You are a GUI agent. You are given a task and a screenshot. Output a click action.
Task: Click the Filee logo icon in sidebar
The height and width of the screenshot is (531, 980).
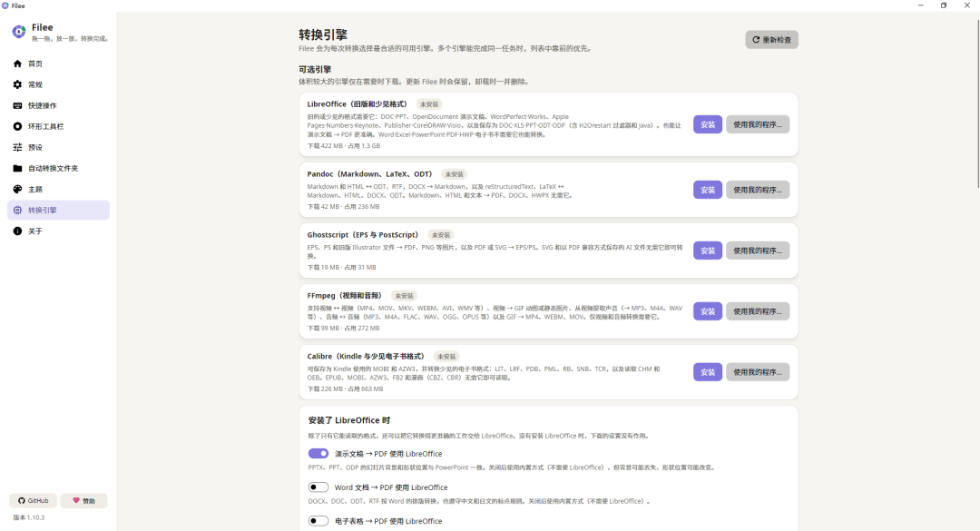coord(19,31)
